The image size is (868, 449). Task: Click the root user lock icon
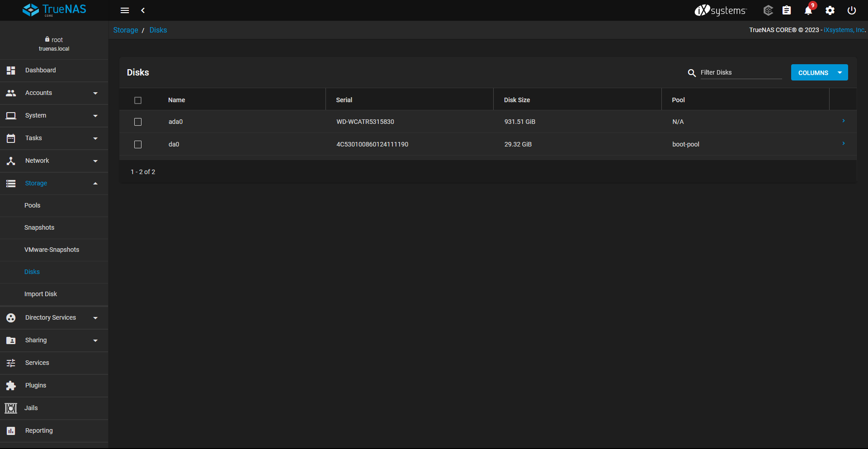[47, 39]
